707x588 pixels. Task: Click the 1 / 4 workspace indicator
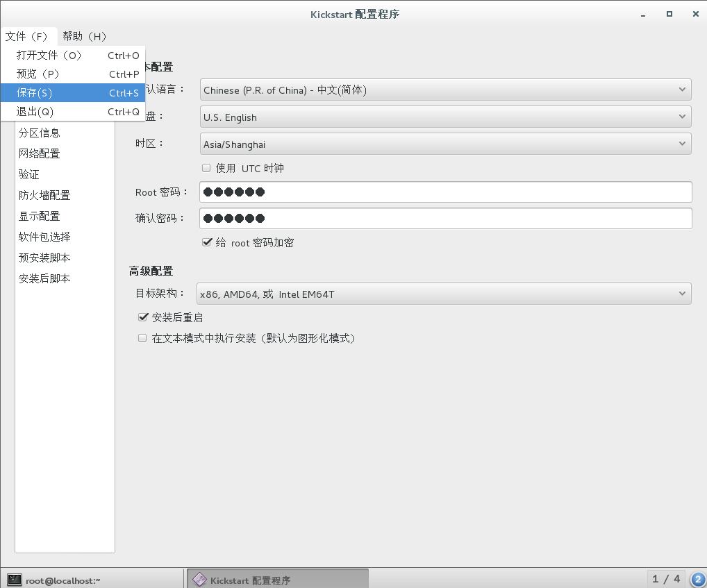pyautogui.click(x=666, y=579)
